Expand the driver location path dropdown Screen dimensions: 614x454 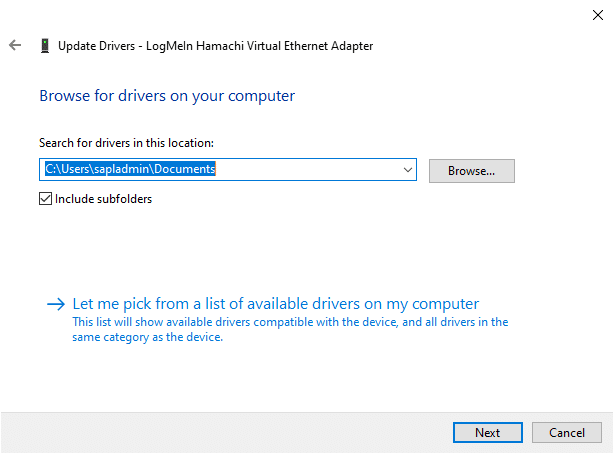tap(407, 170)
